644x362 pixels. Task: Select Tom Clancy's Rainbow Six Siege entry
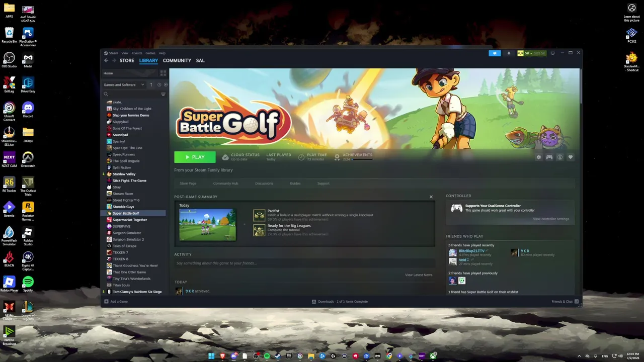point(137,292)
